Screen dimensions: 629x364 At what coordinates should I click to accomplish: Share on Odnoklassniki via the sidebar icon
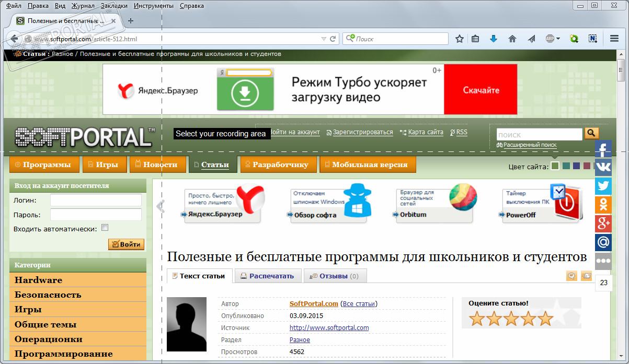click(x=603, y=205)
